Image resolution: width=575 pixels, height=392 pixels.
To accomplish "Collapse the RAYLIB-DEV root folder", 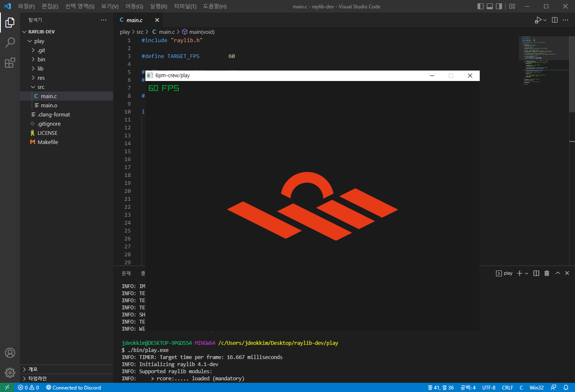I will coord(67,32).
